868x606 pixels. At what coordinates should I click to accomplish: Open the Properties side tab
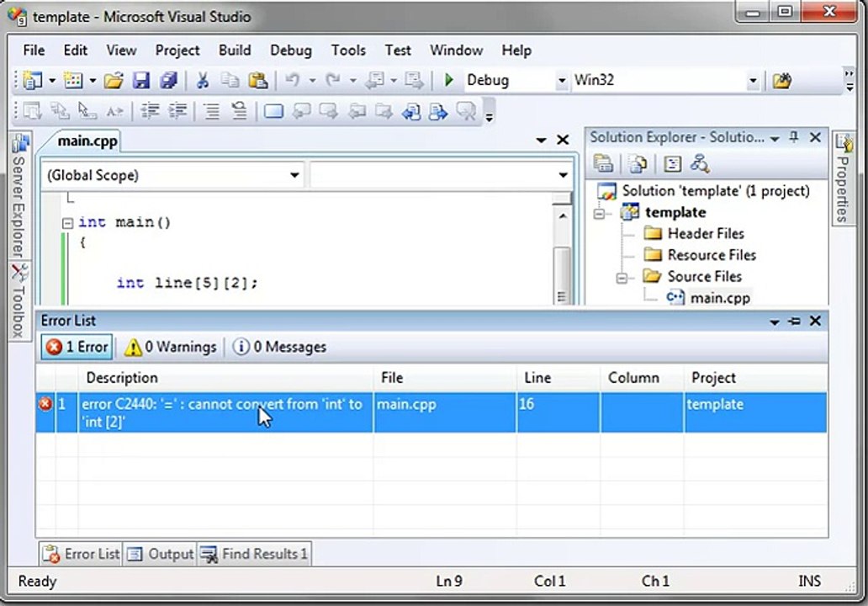click(843, 178)
